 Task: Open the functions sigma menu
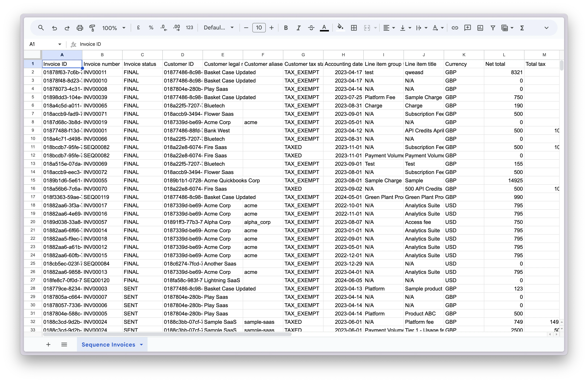click(522, 28)
